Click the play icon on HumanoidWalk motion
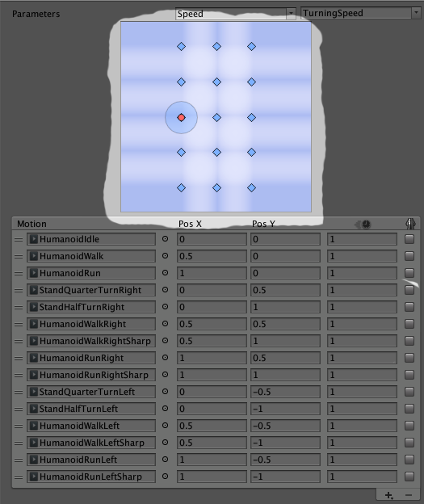424x504 pixels. point(33,256)
